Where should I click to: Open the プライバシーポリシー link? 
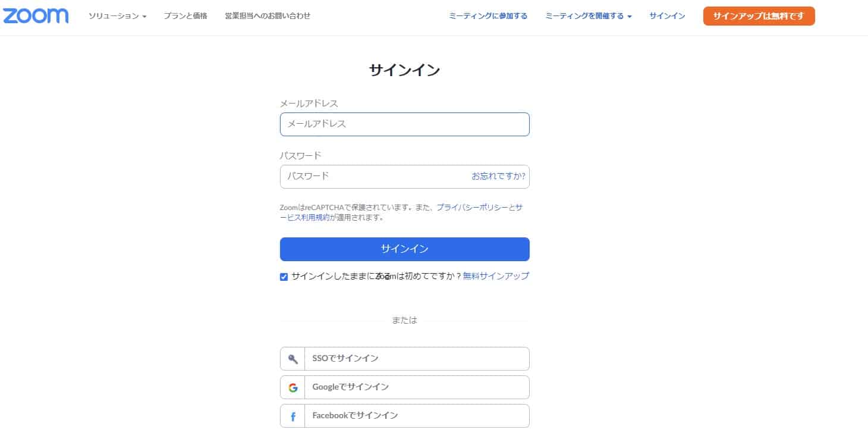[471, 208]
